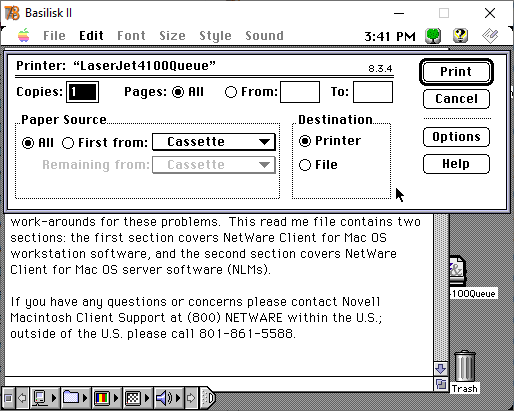
Task: Click the phone number 801-861-5588 text
Action: (247, 334)
